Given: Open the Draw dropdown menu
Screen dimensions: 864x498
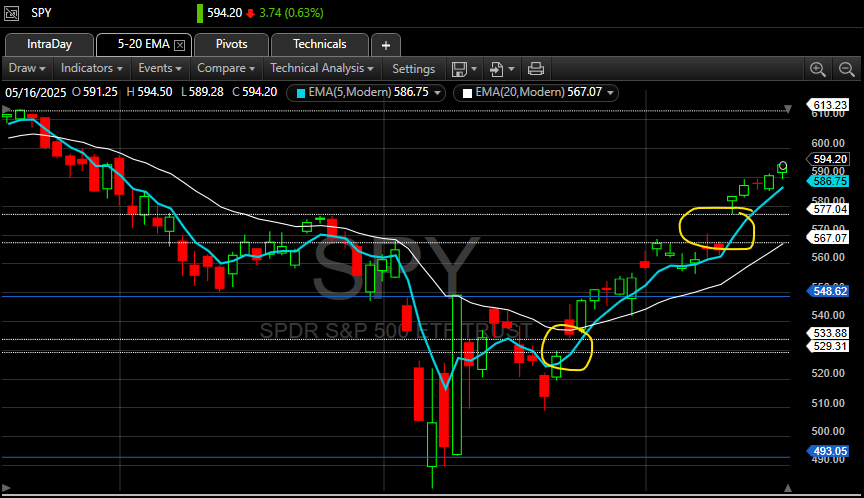Looking at the screenshot, I should [27, 69].
